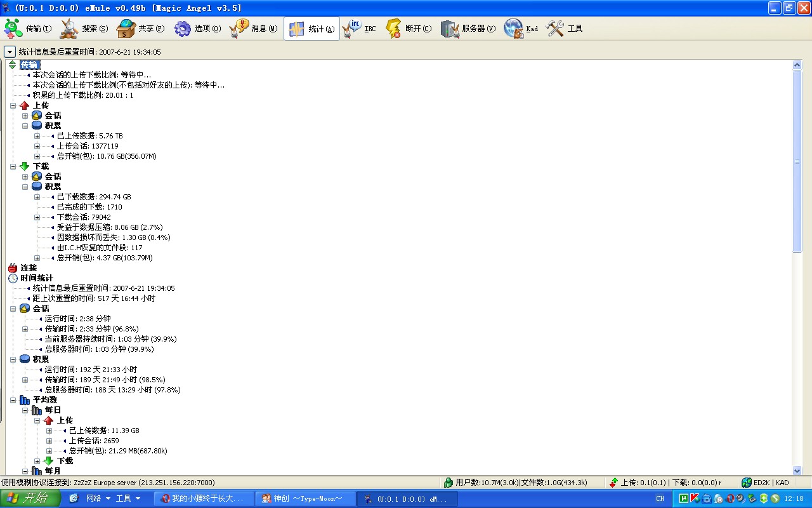
Task: Click the icon of the 每日 node
Action: click(x=37, y=410)
